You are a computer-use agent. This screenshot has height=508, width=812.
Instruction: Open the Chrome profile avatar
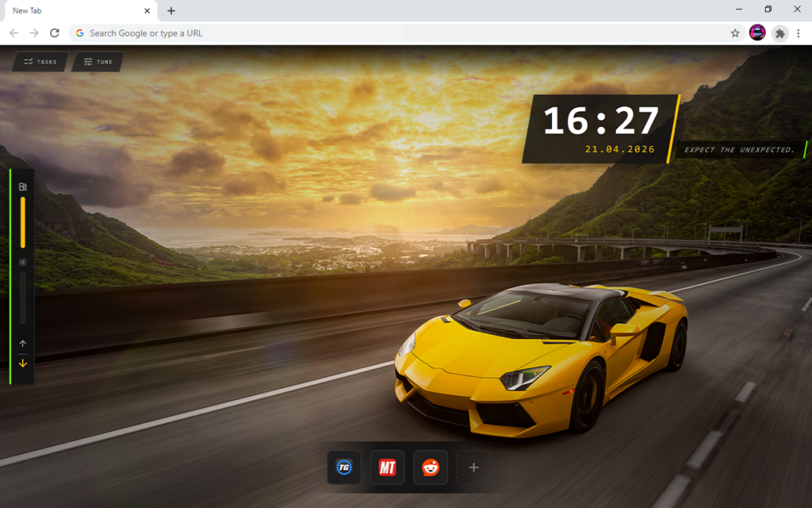click(x=757, y=33)
